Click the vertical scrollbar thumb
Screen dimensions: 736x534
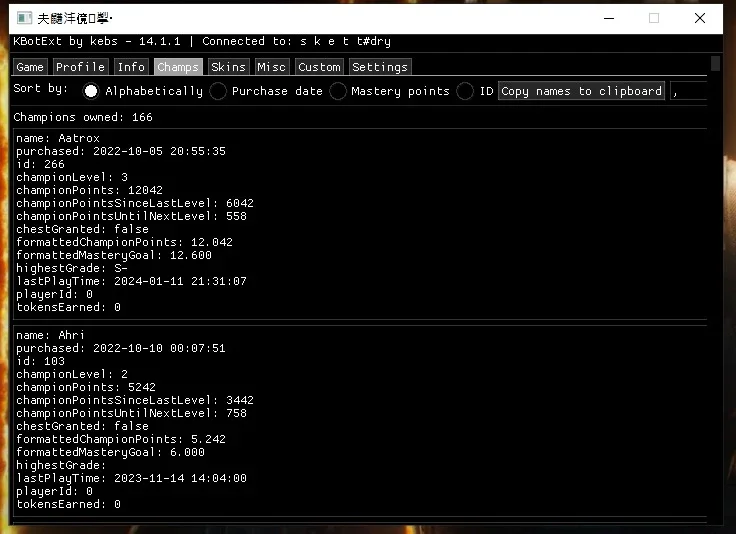715,63
